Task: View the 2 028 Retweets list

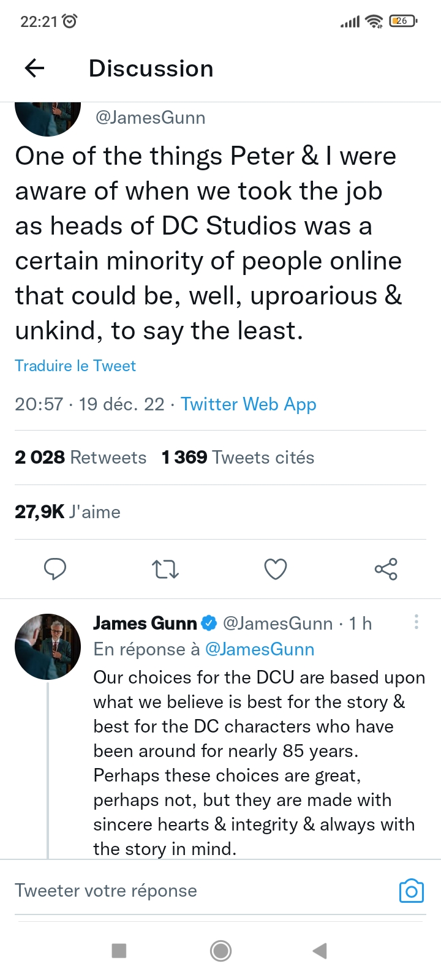Action: click(81, 458)
